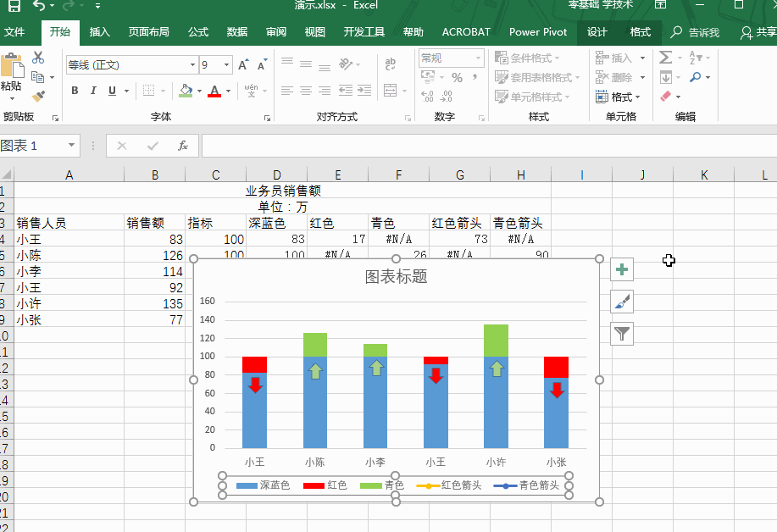777x532 pixels.
Task: Click the fill color paint bucket
Action: click(x=186, y=91)
